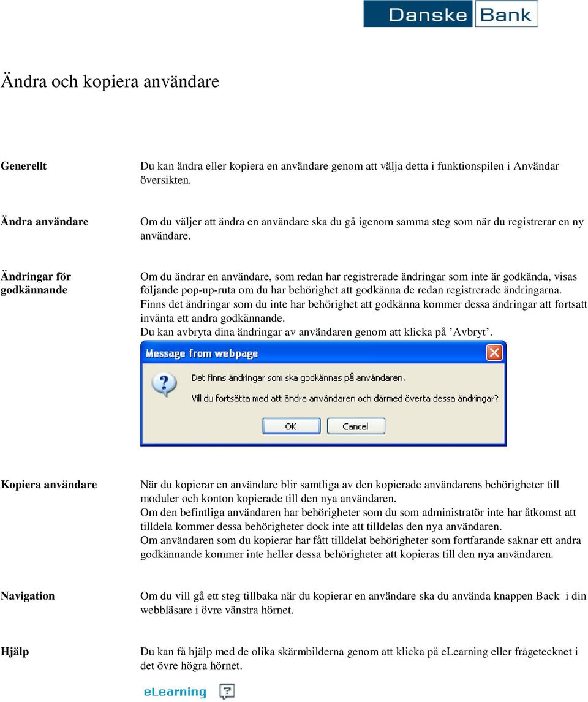Image resolution: width=588 pixels, height=702 pixels.
Task: Click the 'Navigation' section label
Action: click(28, 596)
